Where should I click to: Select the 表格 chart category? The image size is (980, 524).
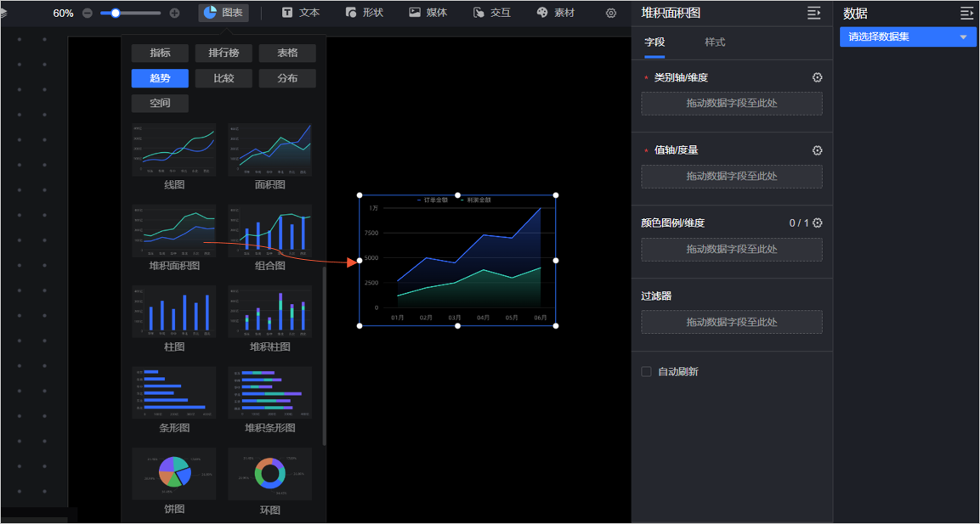click(x=287, y=54)
